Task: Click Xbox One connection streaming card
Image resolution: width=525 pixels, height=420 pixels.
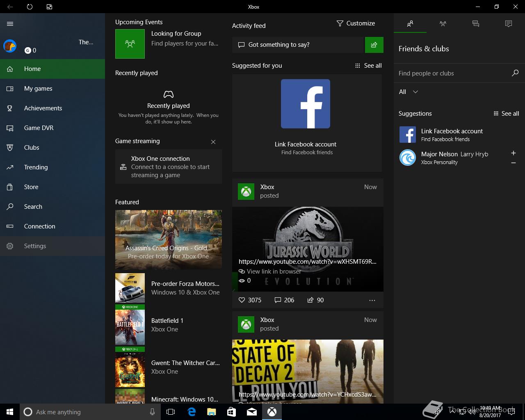Action: click(x=169, y=167)
